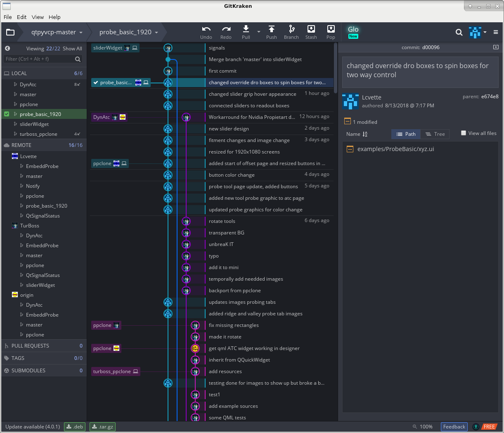This screenshot has height=433, width=504.
Task: Select Lcvette remote branch Notify
Action: [x=33, y=186]
